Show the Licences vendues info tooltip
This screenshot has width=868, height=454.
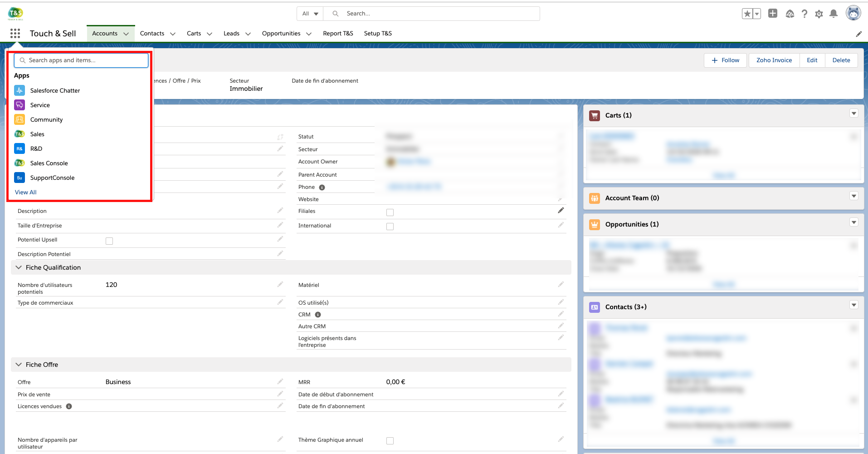point(69,406)
